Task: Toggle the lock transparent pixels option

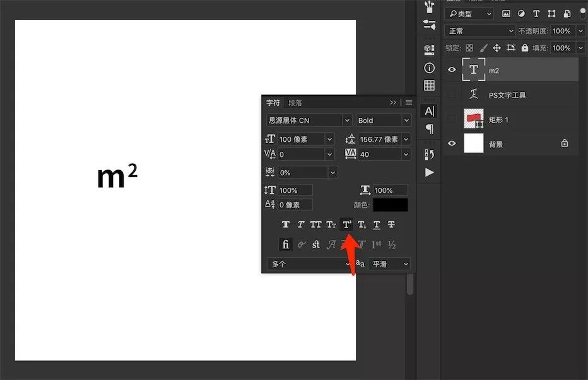Action: click(468, 47)
